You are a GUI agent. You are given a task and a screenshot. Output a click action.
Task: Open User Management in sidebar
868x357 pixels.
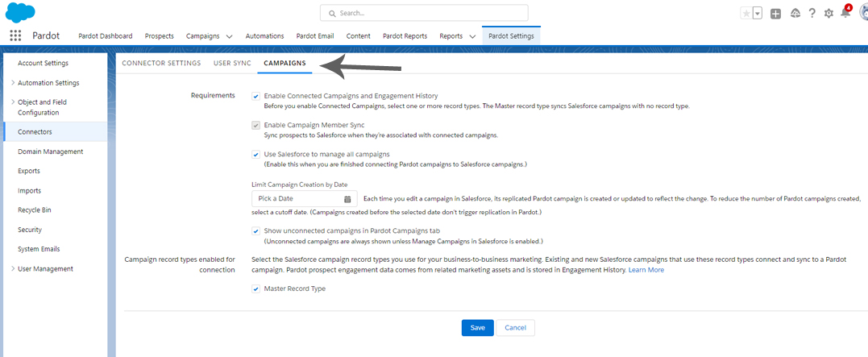click(45, 269)
